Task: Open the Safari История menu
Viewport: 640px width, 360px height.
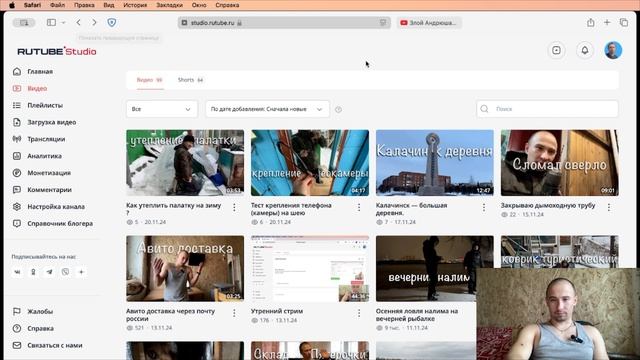Action: [135, 5]
